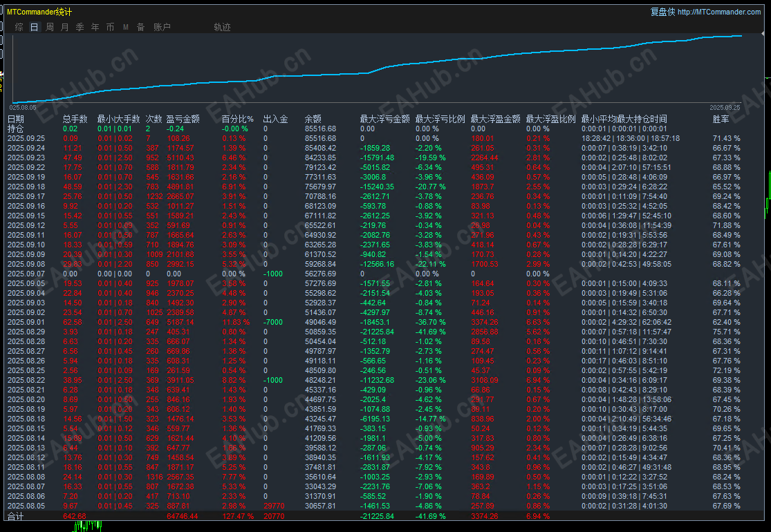
Task: Click withdrawal -1000 on 2025.09.07
Action: tap(273, 274)
